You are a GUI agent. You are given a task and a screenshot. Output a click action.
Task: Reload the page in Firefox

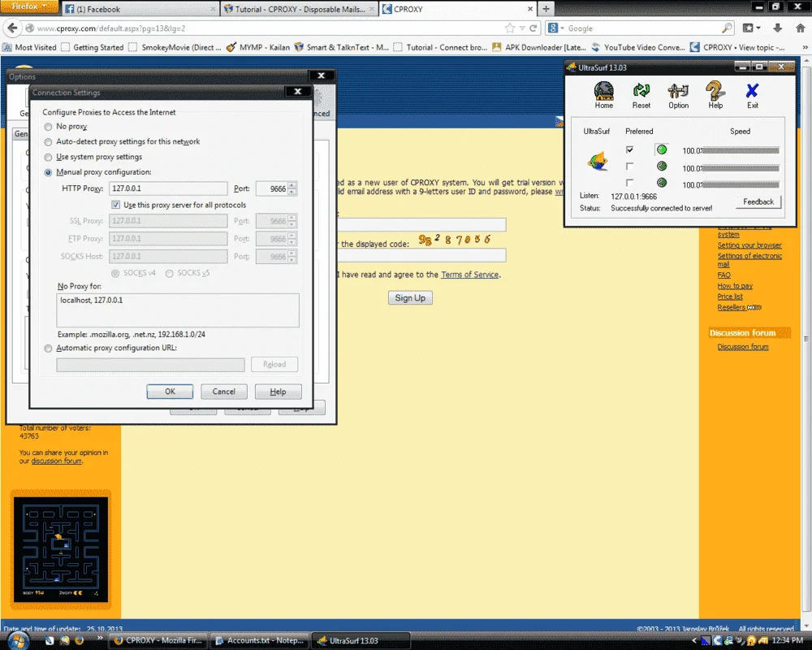533,28
